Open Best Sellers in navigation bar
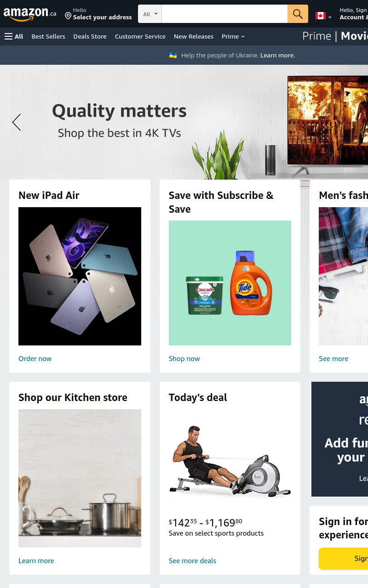The height and width of the screenshot is (588, 368). 48,36
